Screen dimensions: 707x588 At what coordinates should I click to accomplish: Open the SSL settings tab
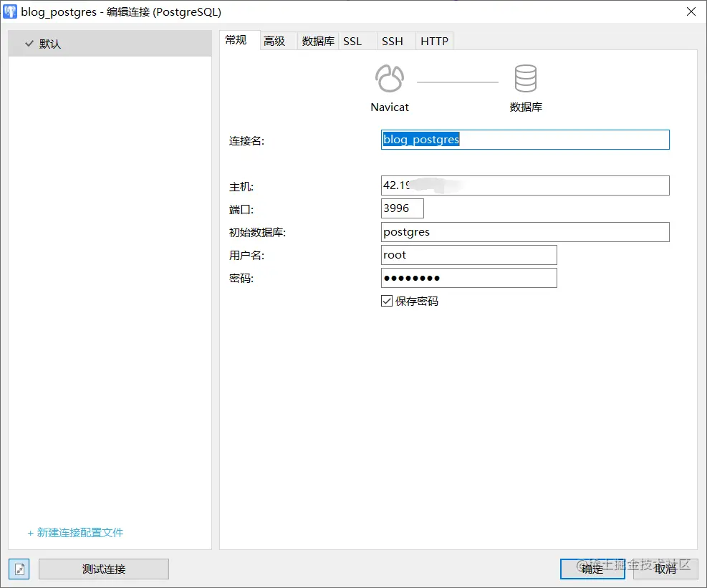(352, 41)
